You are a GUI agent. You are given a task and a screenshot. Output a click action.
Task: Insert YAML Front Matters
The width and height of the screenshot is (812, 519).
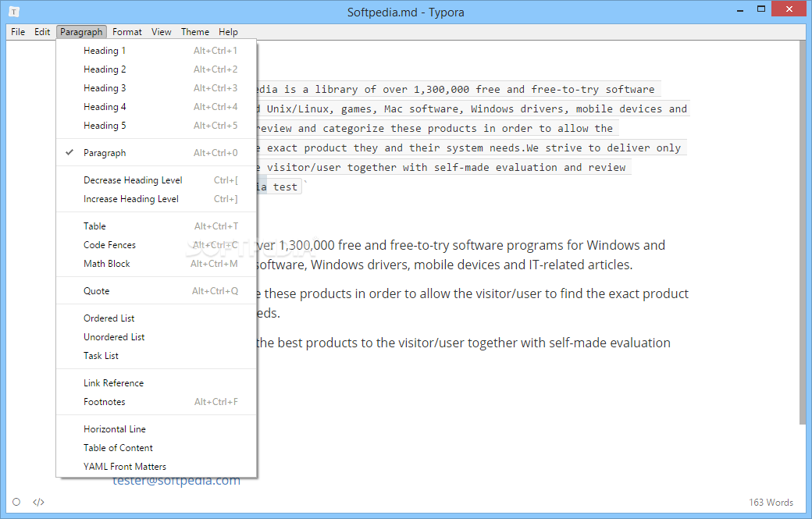click(156, 466)
